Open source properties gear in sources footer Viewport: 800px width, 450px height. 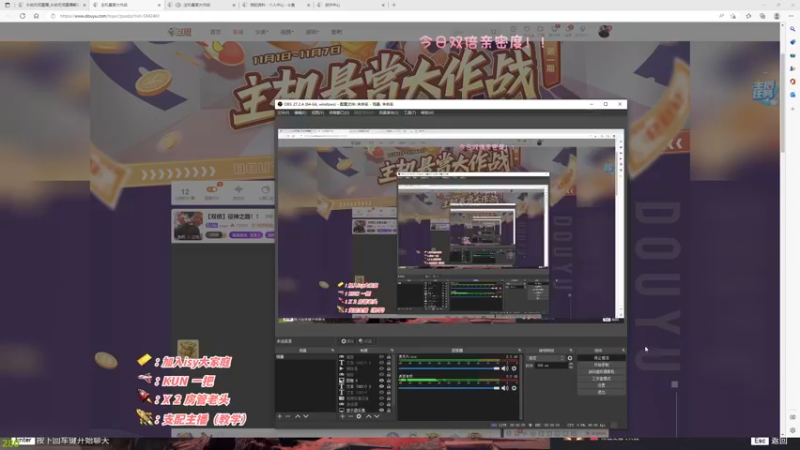point(359,416)
